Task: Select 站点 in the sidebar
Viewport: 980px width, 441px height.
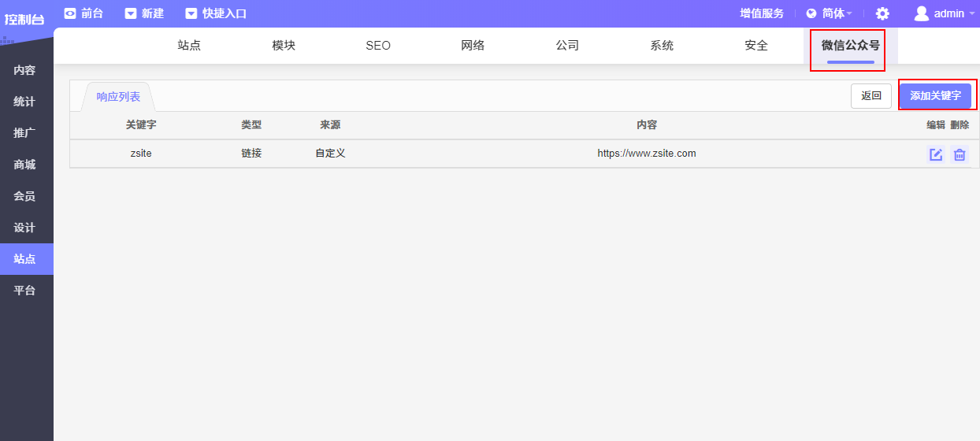Action: (x=25, y=259)
